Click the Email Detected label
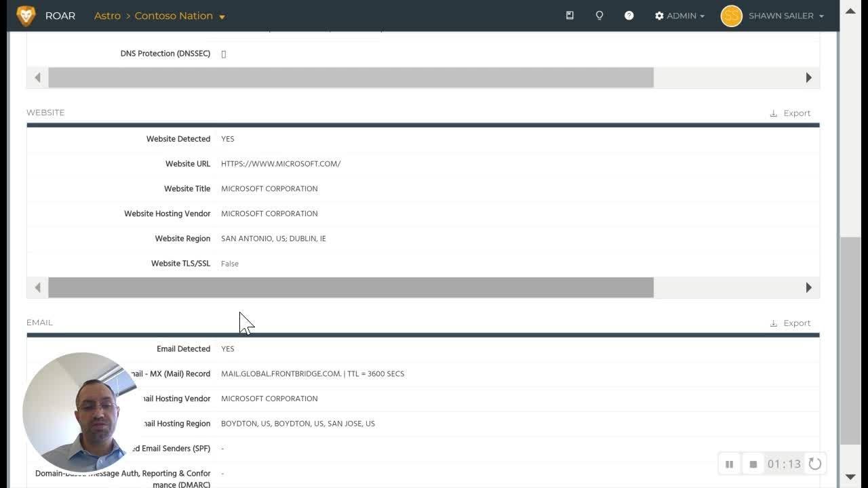Image resolution: width=868 pixels, height=488 pixels. pos(183,349)
